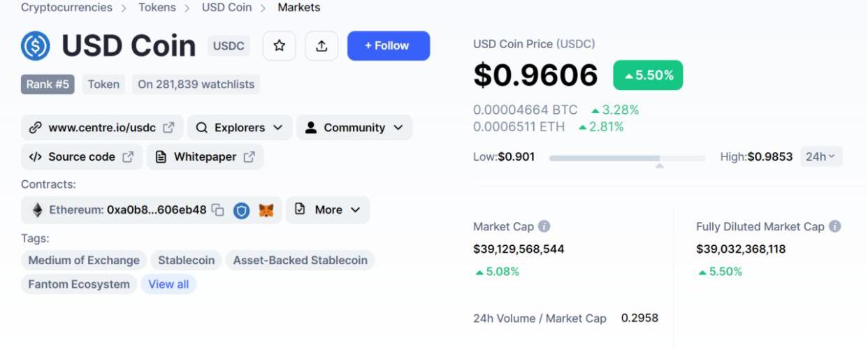Screen dimensions: 868x359
Task: Click the blue shield wallet icon
Action: (241, 210)
